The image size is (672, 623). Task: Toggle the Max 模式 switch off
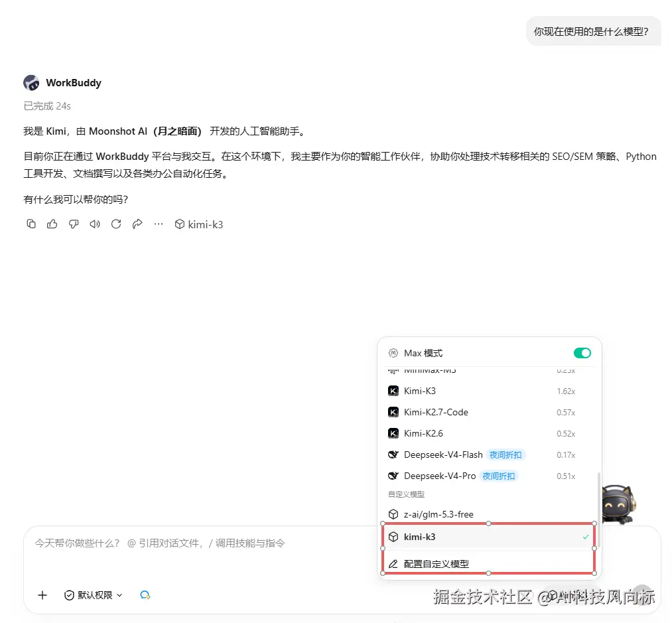[582, 353]
